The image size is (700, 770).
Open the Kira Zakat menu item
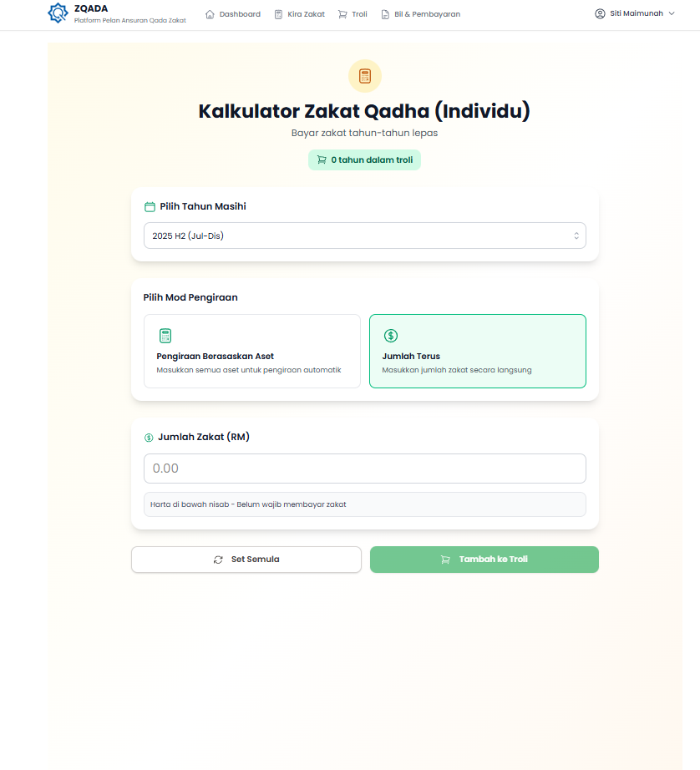(x=306, y=14)
